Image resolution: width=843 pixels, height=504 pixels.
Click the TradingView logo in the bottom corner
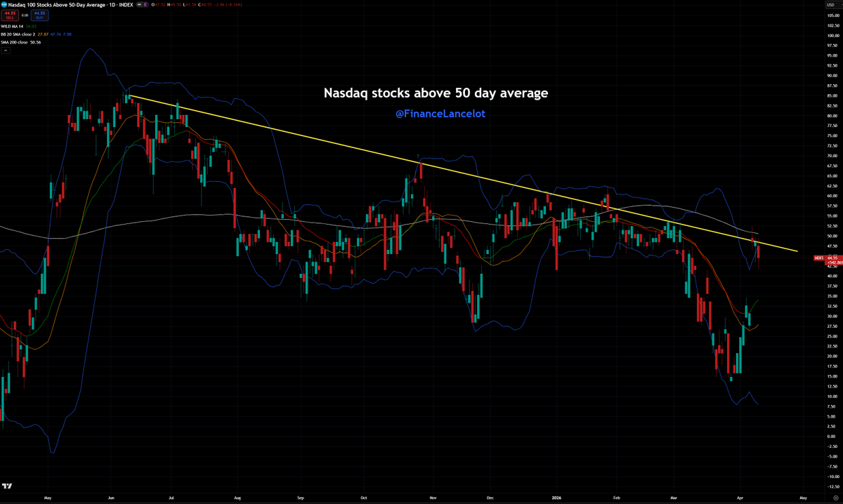coord(7,486)
